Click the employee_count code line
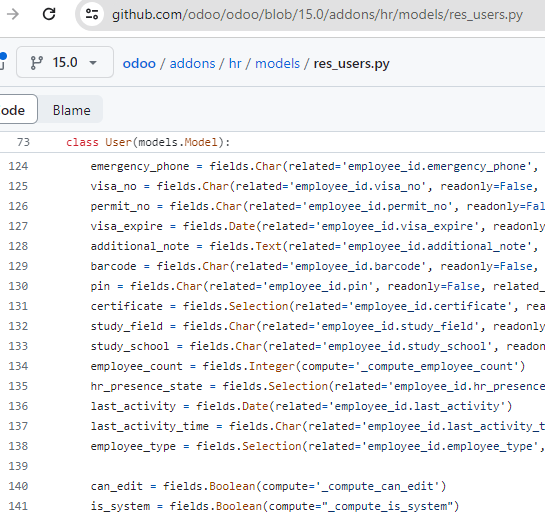545x513 pixels. tap(308, 366)
